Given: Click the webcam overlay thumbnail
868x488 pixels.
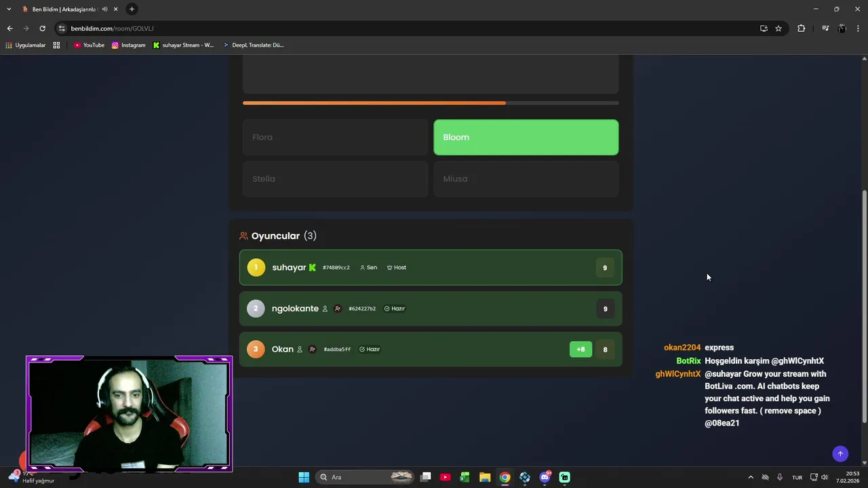Looking at the screenshot, I should 130,413.
